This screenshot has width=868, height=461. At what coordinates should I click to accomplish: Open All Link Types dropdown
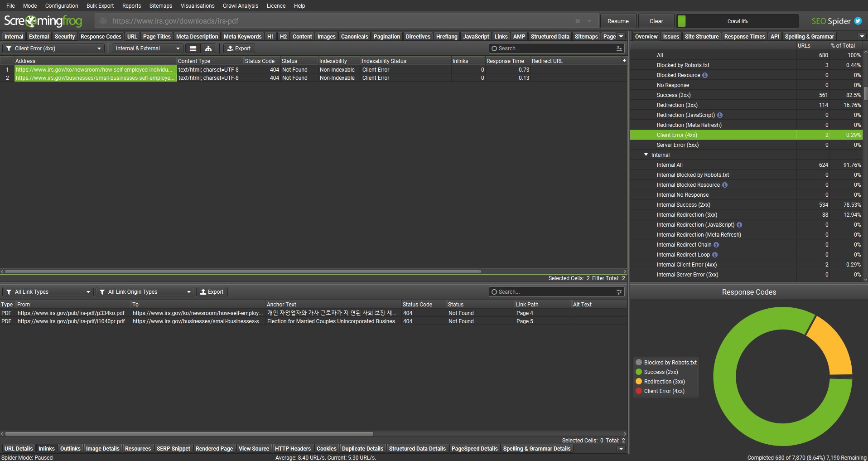pyautogui.click(x=48, y=292)
